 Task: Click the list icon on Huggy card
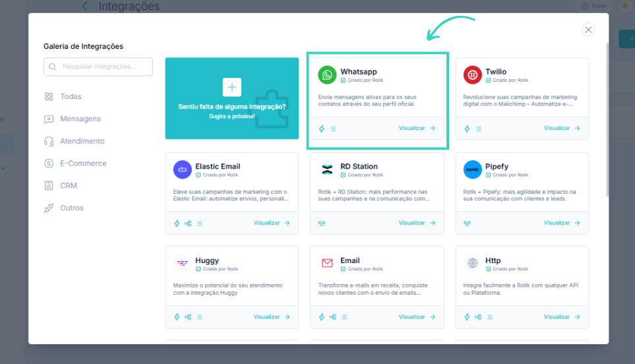pyautogui.click(x=199, y=317)
